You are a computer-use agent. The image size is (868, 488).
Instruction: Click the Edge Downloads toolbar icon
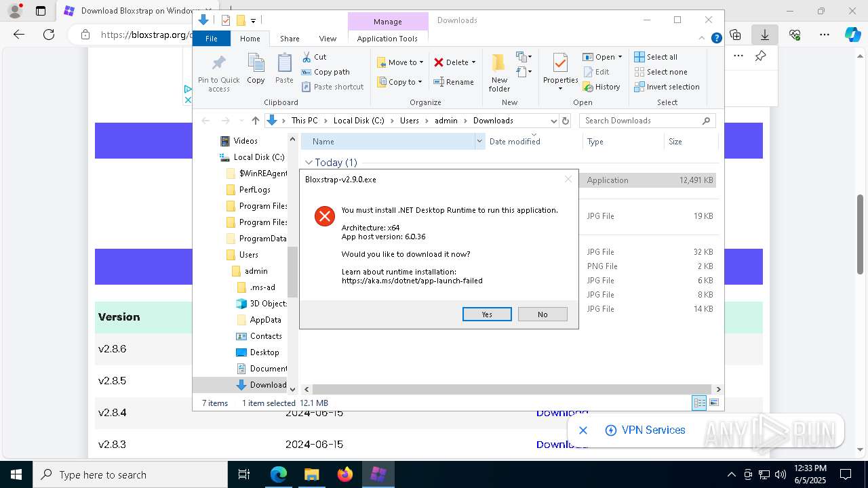click(765, 35)
